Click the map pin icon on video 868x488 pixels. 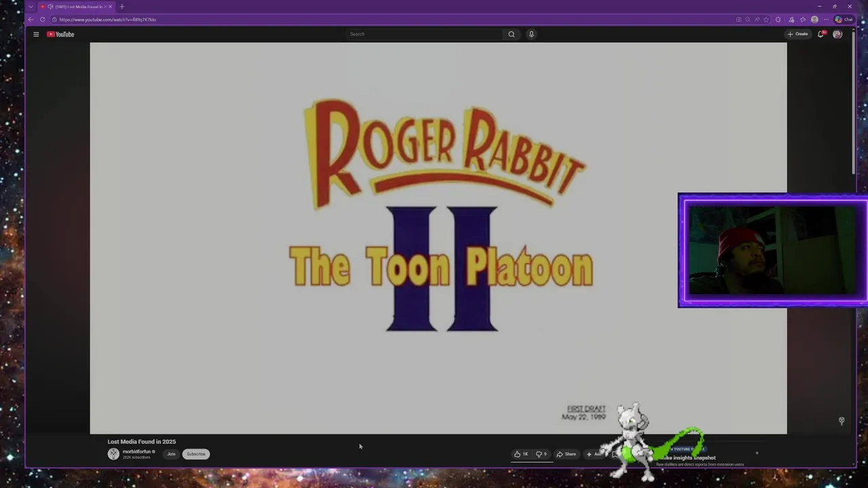[x=842, y=422]
